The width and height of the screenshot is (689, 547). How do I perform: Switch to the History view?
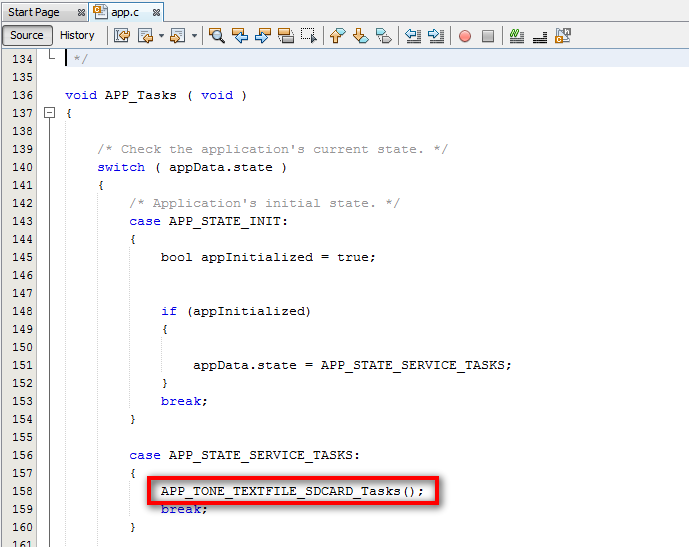[77, 35]
